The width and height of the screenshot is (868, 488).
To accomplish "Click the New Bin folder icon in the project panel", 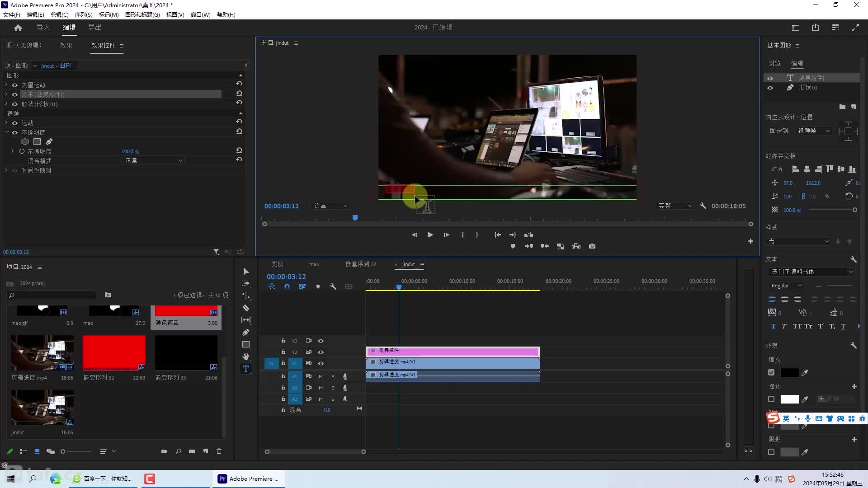I will coord(192,451).
